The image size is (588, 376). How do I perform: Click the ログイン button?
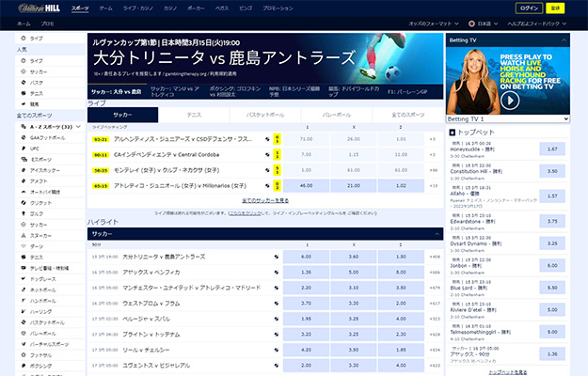[x=529, y=8]
